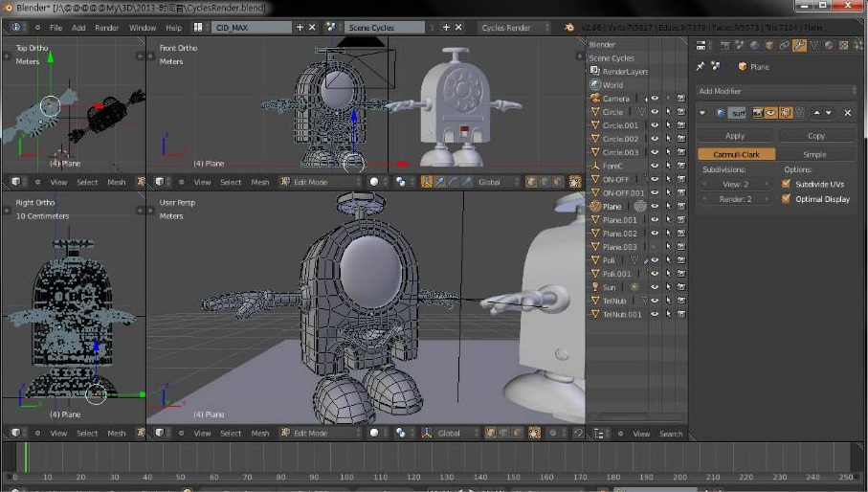Viewport: 868px width, 492px height.
Task: Click the RenderLayers icon in outliner
Action: click(x=595, y=72)
